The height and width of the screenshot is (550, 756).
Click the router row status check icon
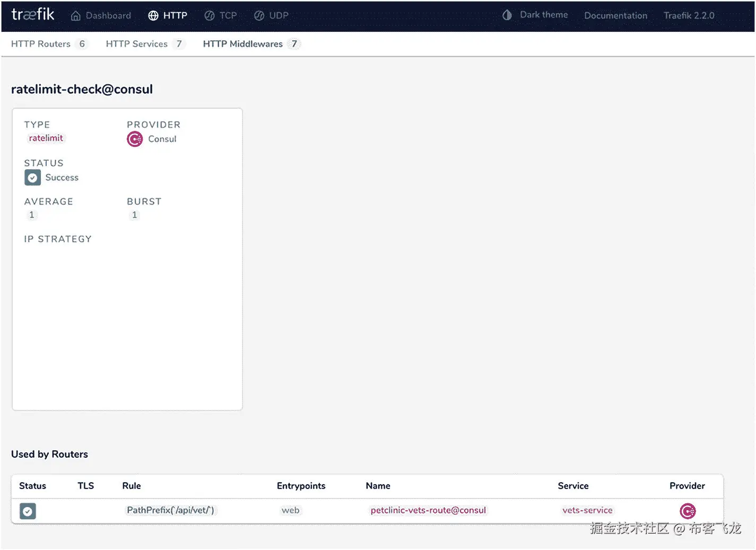(28, 511)
